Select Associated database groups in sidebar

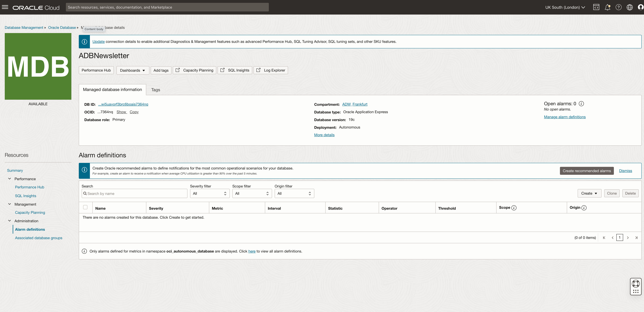38,238
